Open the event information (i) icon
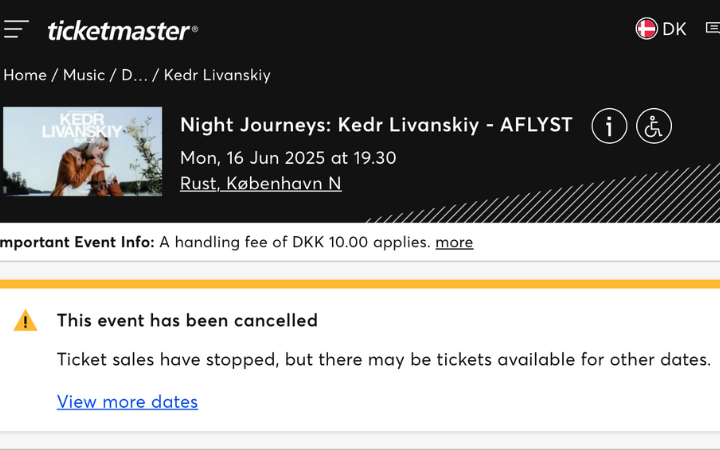 [x=609, y=126]
